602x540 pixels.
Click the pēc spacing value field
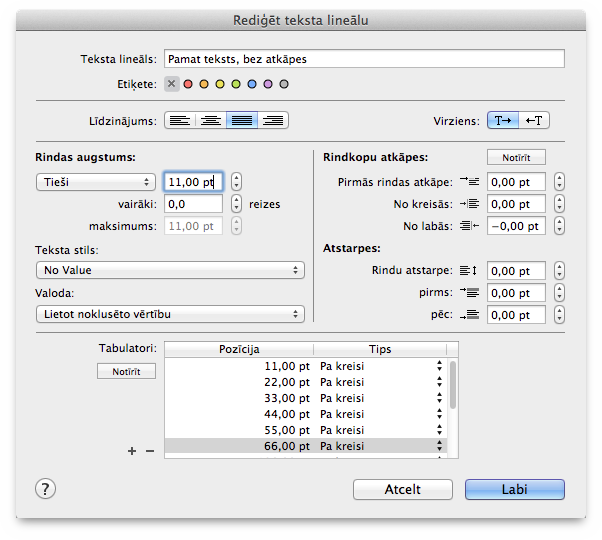pyautogui.click(x=516, y=315)
